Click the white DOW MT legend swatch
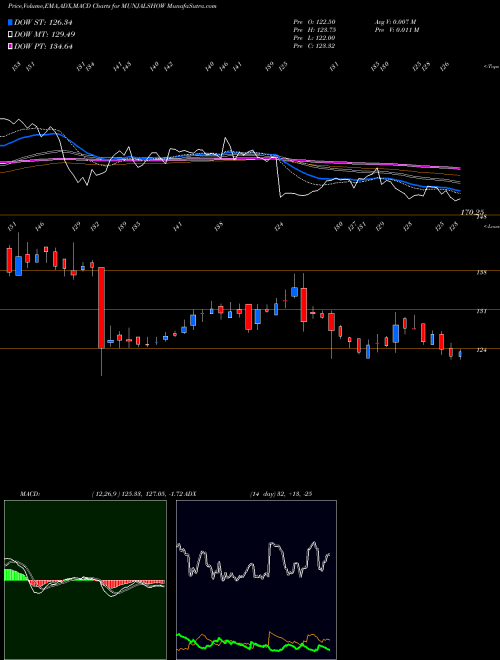The image size is (500, 660). point(10,35)
